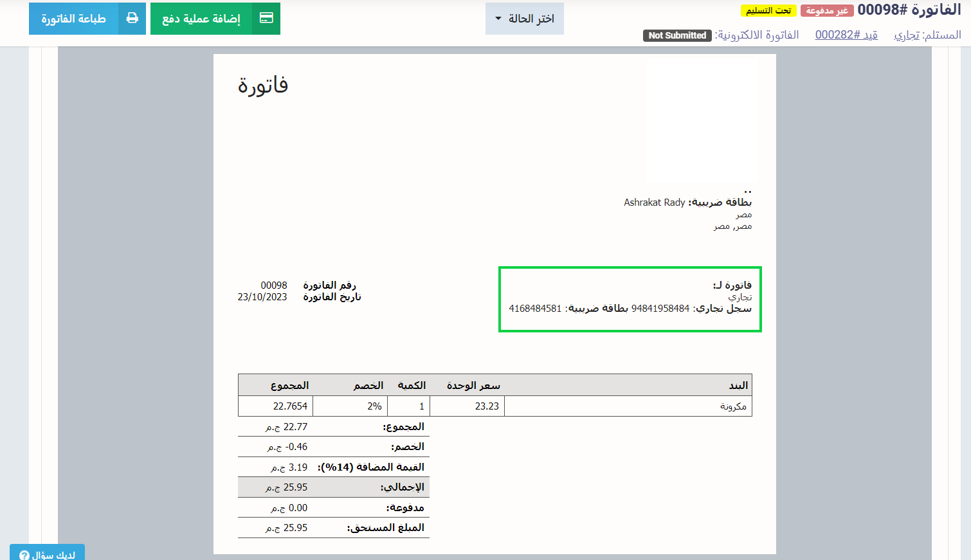Click the printer icon beside print invoice
The height and width of the screenshot is (560, 971).
click(x=132, y=19)
